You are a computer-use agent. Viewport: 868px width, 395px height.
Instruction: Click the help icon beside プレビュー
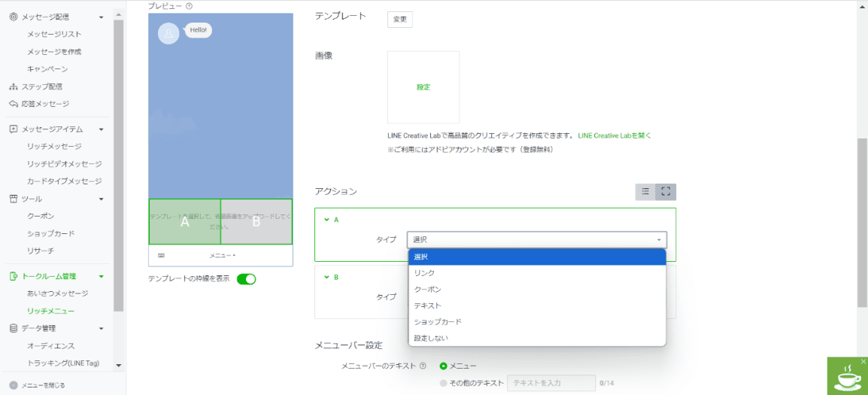(189, 6)
